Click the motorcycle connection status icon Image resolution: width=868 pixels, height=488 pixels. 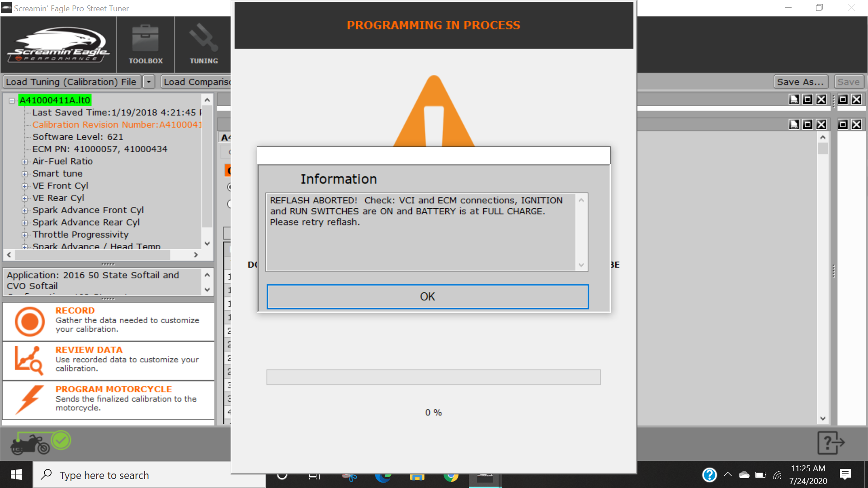tap(41, 442)
